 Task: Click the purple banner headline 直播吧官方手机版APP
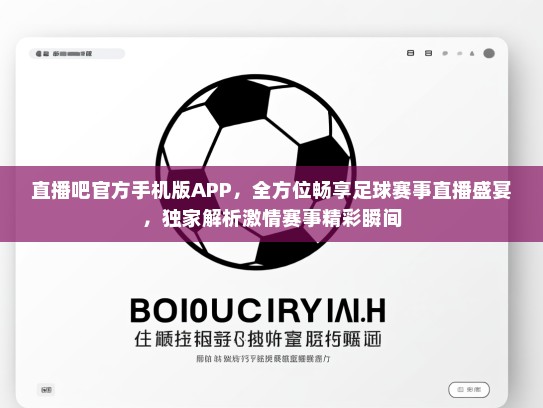click(132, 190)
